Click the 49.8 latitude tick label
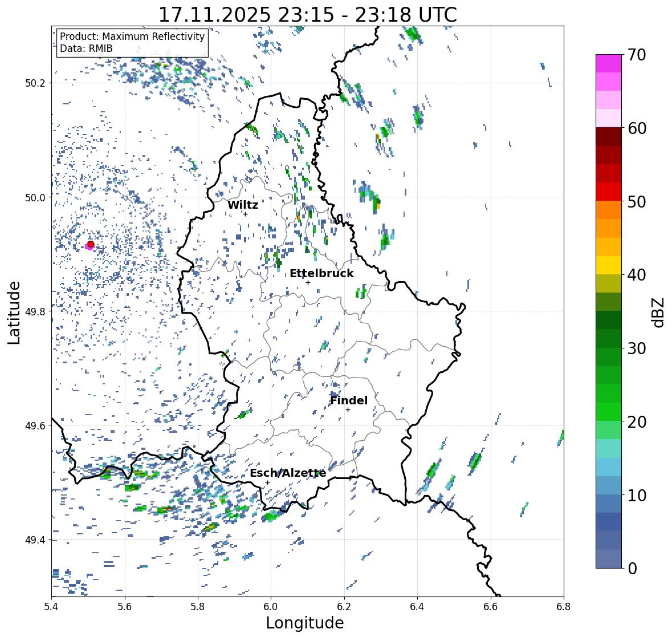The height and width of the screenshot is (637, 672). (x=35, y=311)
